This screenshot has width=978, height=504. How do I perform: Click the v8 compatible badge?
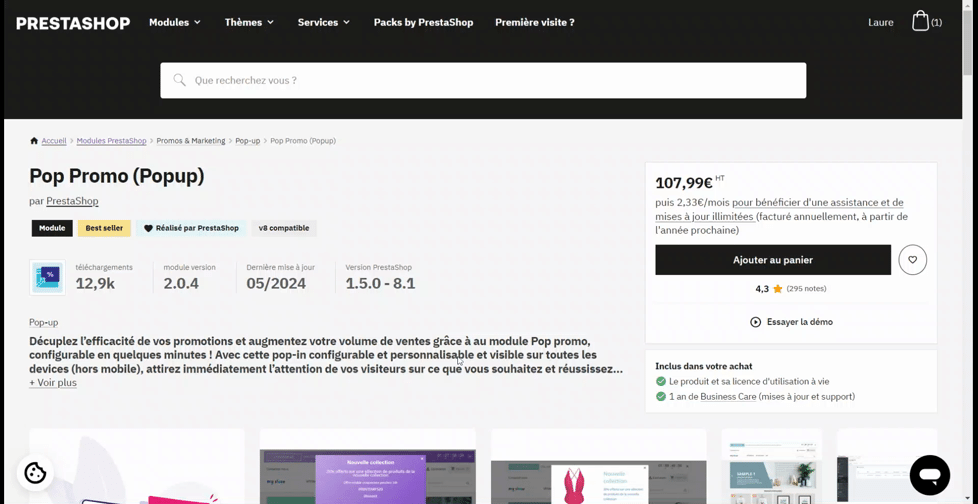284,228
